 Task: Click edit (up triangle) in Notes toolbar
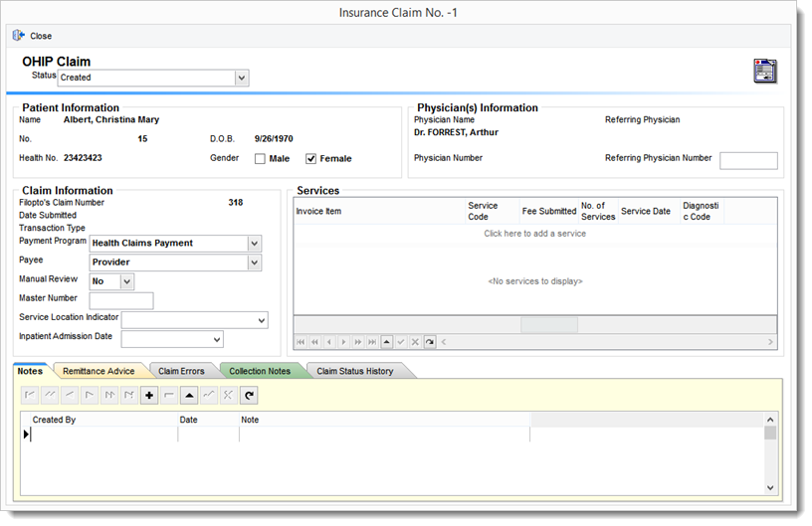(x=189, y=395)
